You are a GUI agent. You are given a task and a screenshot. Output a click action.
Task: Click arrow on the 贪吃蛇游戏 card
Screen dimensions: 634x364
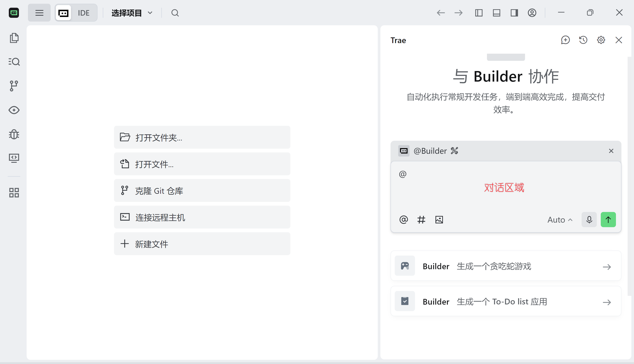(x=607, y=267)
